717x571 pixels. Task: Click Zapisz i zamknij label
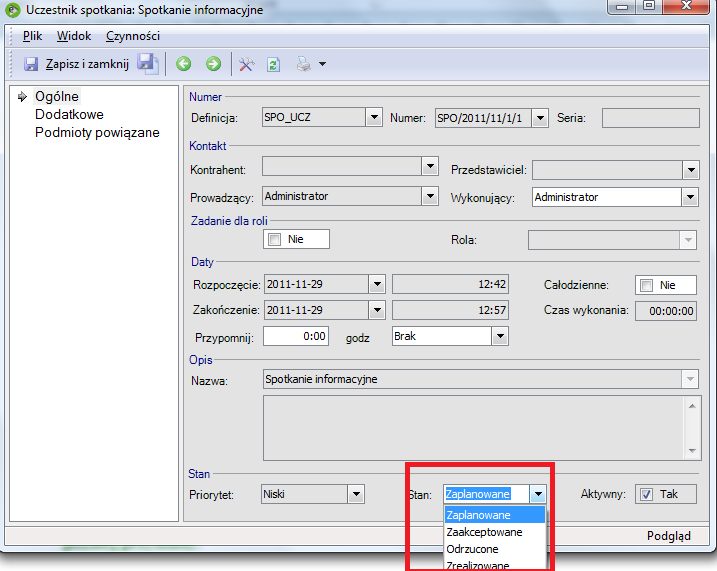87,64
